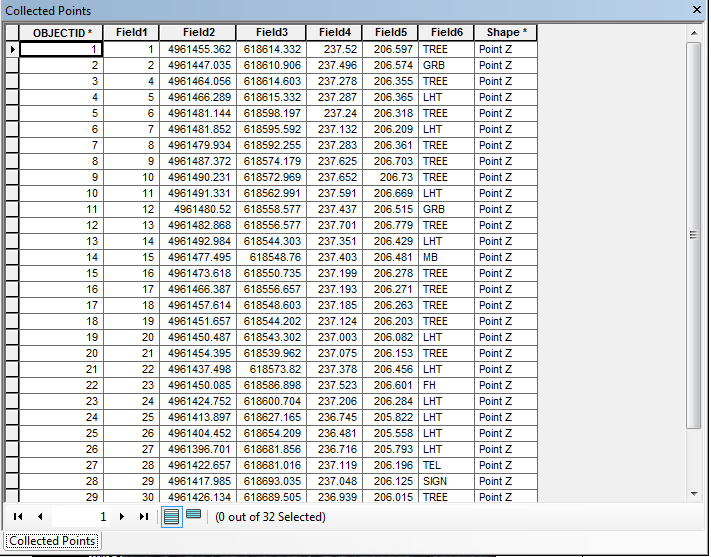Click the current record number field
This screenshot has width=711, height=557.
(x=81, y=517)
